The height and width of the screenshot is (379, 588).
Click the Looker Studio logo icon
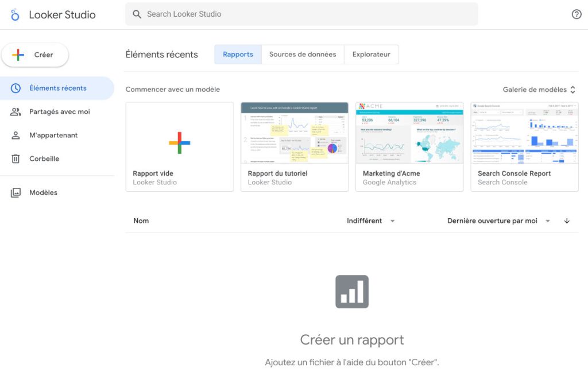[15, 15]
